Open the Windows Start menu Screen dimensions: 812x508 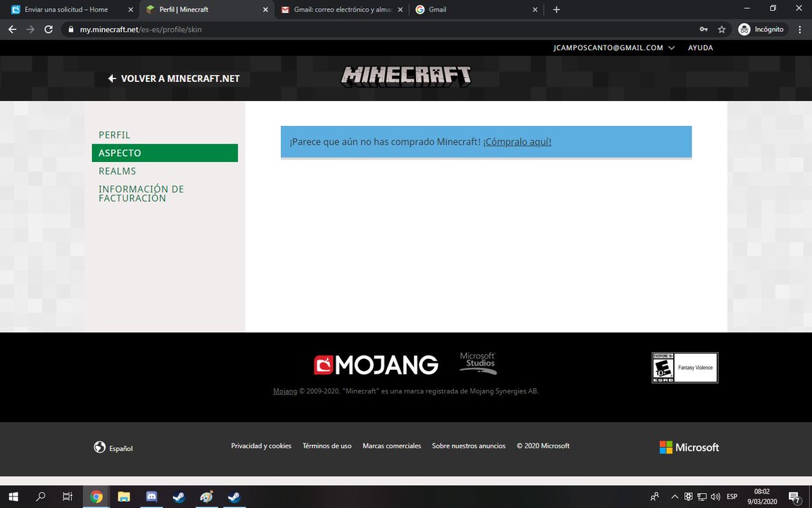coord(13,496)
